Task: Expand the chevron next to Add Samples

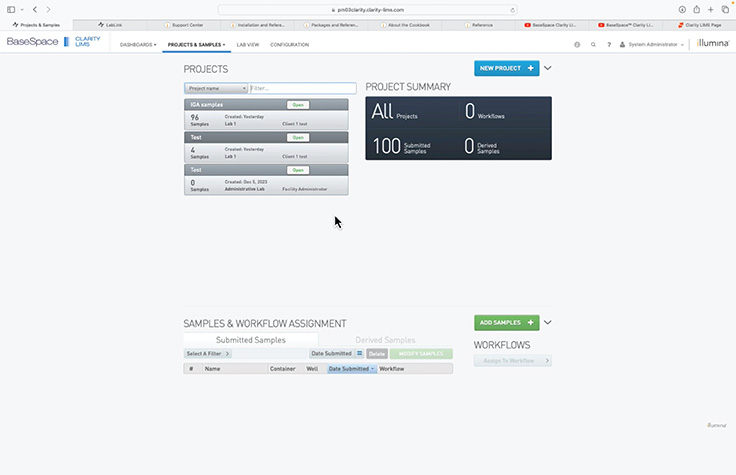Action: coord(548,323)
